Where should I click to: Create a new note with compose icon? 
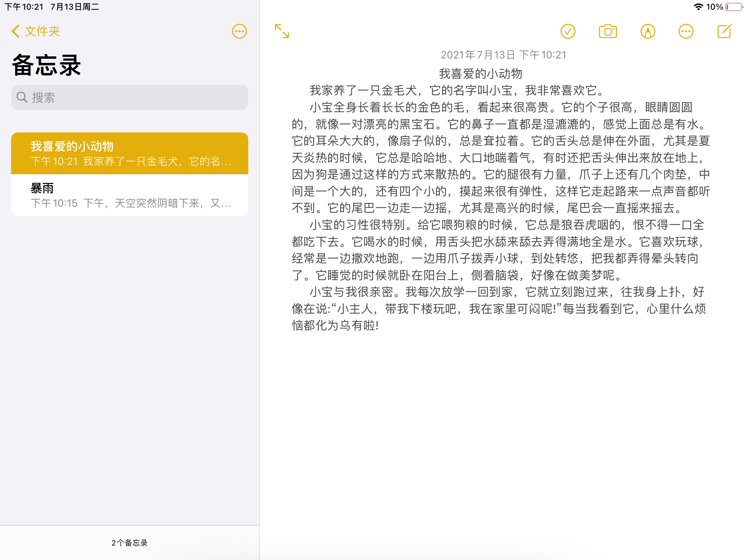pos(725,31)
